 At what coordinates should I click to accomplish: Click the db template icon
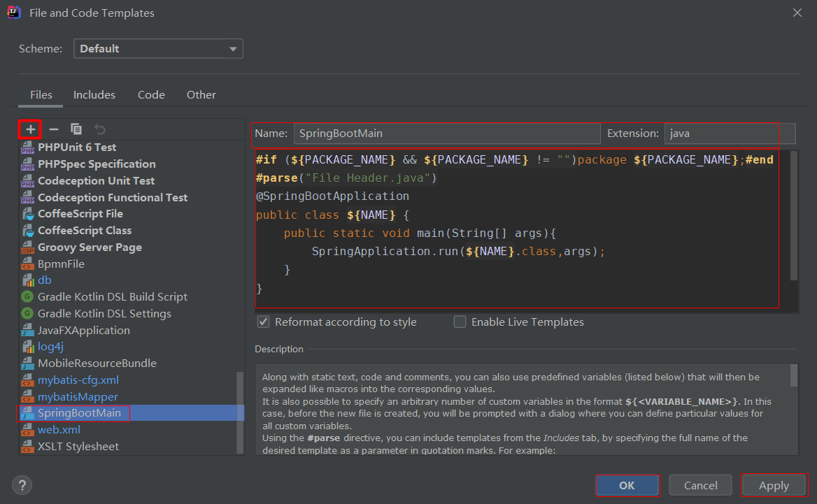click(x=27, y=280)
